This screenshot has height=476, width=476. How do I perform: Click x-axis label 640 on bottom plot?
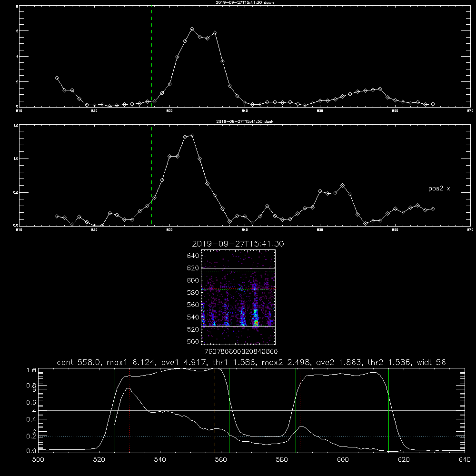tap(465, 460)
